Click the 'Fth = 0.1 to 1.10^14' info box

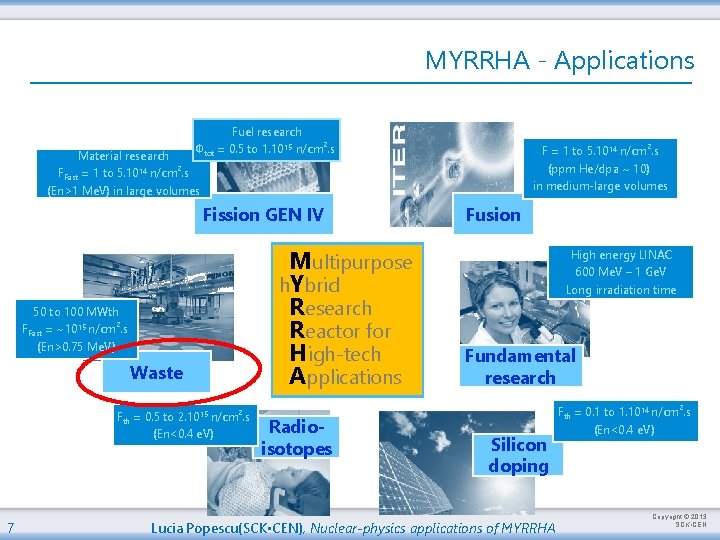pos(625,420)
